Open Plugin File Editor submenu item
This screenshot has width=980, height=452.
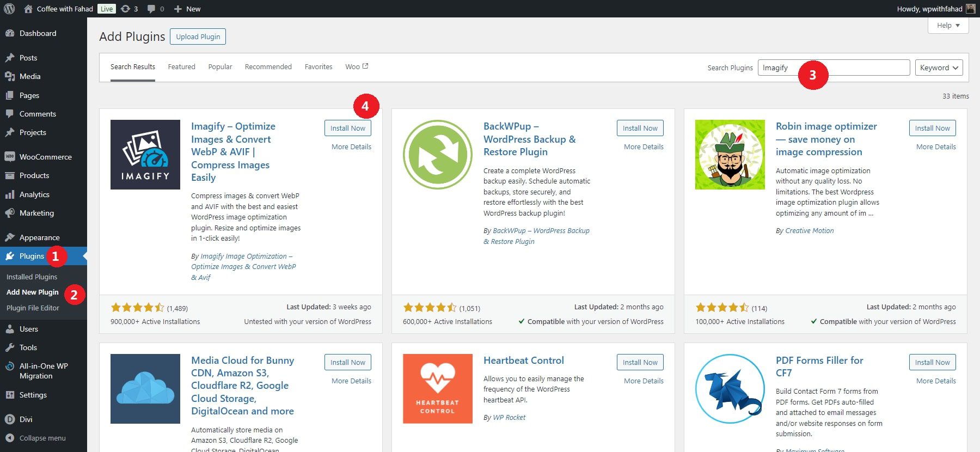click(33, 308)
